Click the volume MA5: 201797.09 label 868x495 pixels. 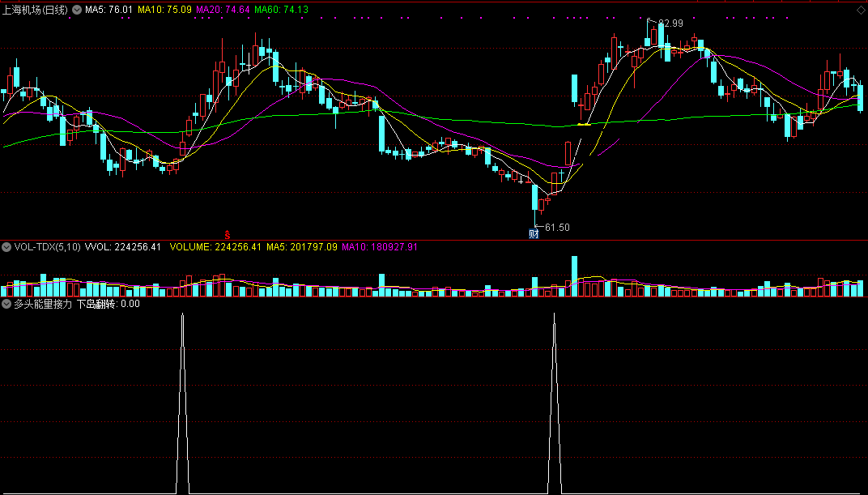click(302, 247)
